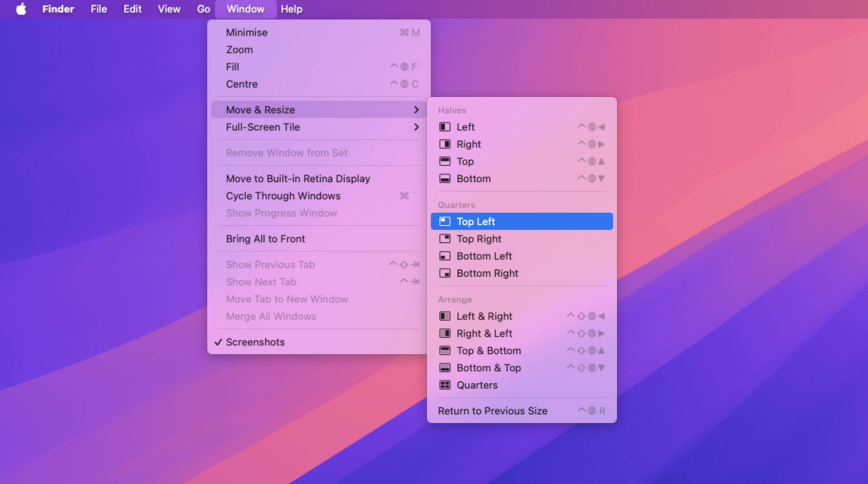
Task: Click the Centre command
Action: coord(242,84)
